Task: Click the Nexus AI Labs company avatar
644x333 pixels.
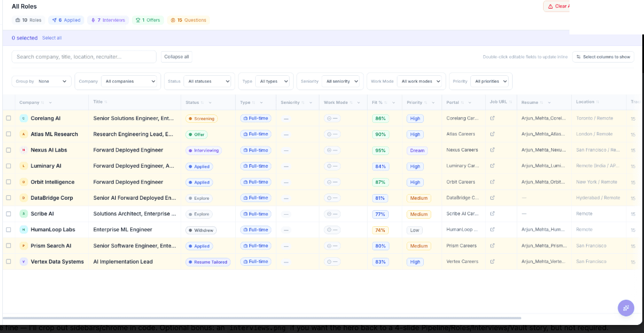Action: click(x=24, y=150)
